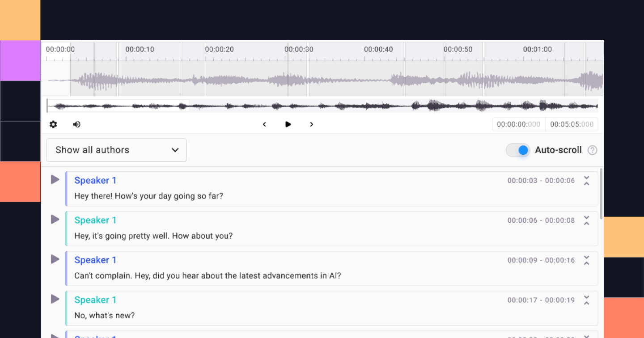This screenshot has width=644, height=338.
Task: Collapse the 00:00:06 - 00:00:08 segment
Action: [586, 220]
